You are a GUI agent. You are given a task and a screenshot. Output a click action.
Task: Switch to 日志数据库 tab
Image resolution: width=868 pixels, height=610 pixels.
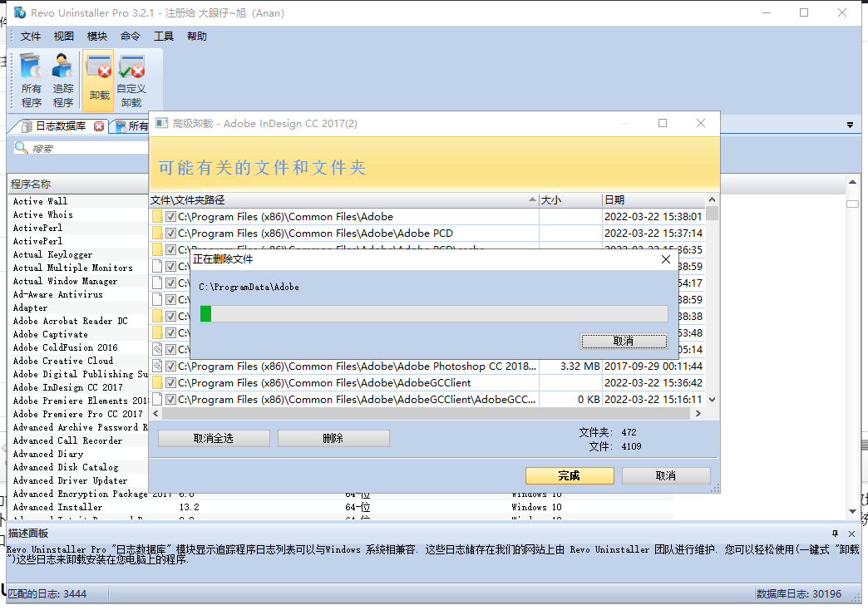click(x=60, y=126)
